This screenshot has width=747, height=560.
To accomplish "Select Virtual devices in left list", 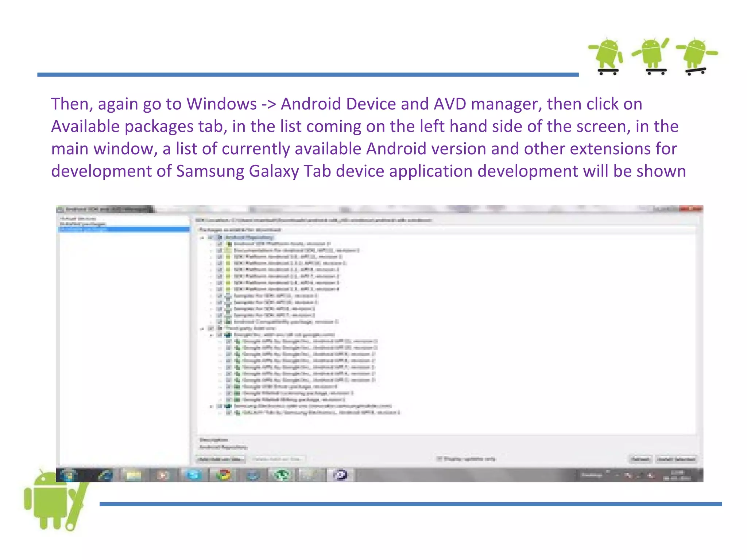I will pos(78,219).
